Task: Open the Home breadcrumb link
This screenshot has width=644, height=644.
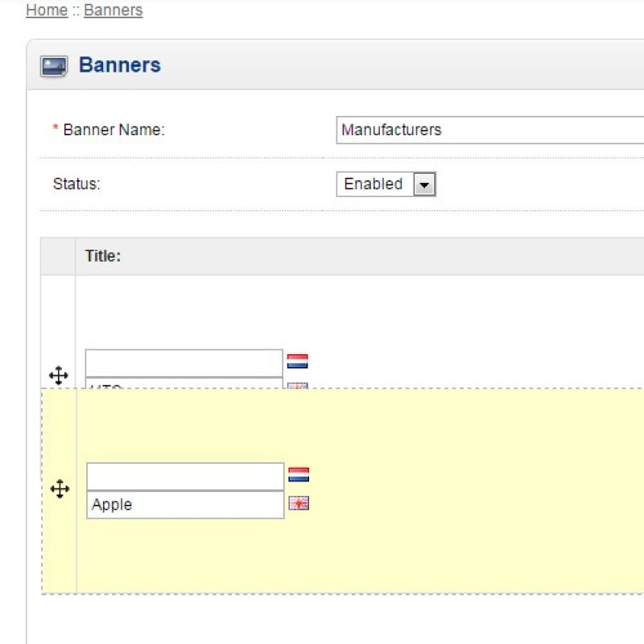Action: (46, 10)
